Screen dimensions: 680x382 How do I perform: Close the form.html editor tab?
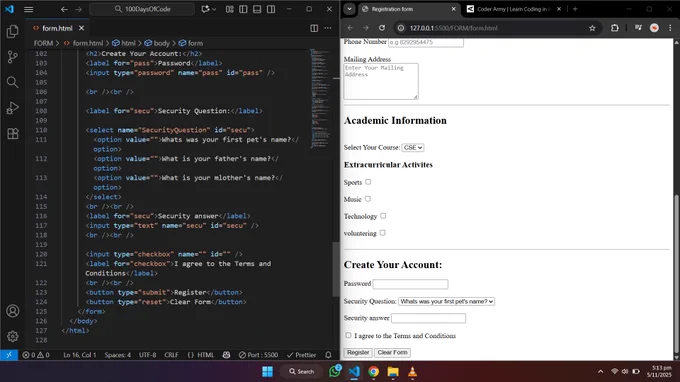coord(82,28)
